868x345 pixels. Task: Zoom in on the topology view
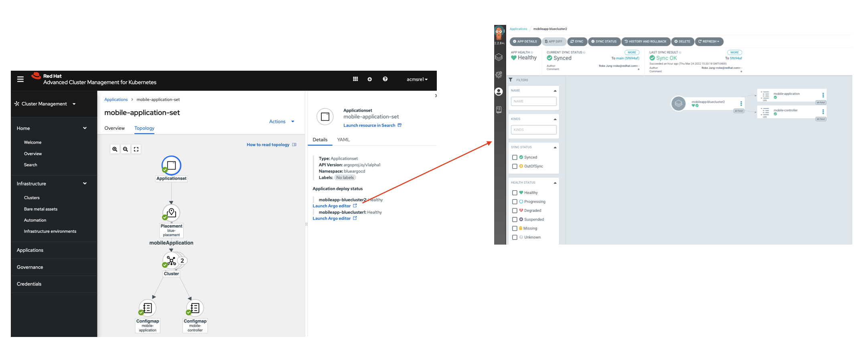point(115,149)
